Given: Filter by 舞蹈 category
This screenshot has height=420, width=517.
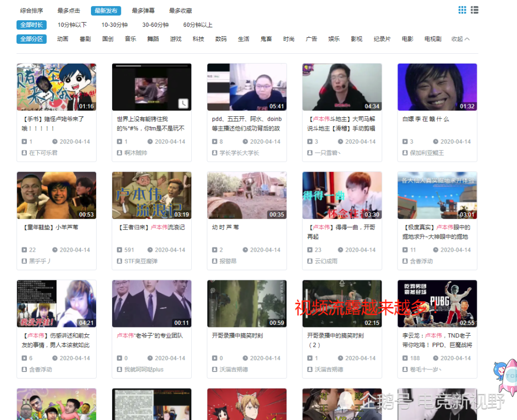Looking at the screenshot, I should (153, 39).
